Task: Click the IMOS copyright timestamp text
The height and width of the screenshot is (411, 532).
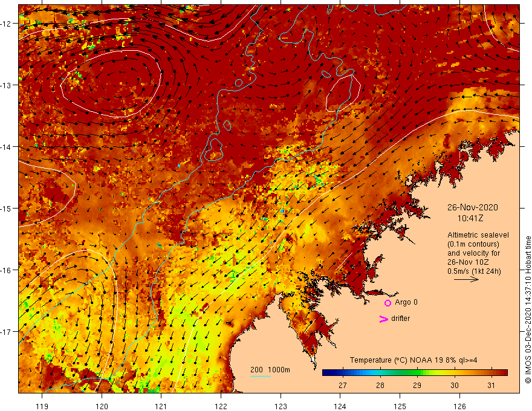Action: (x=528, y=309)
